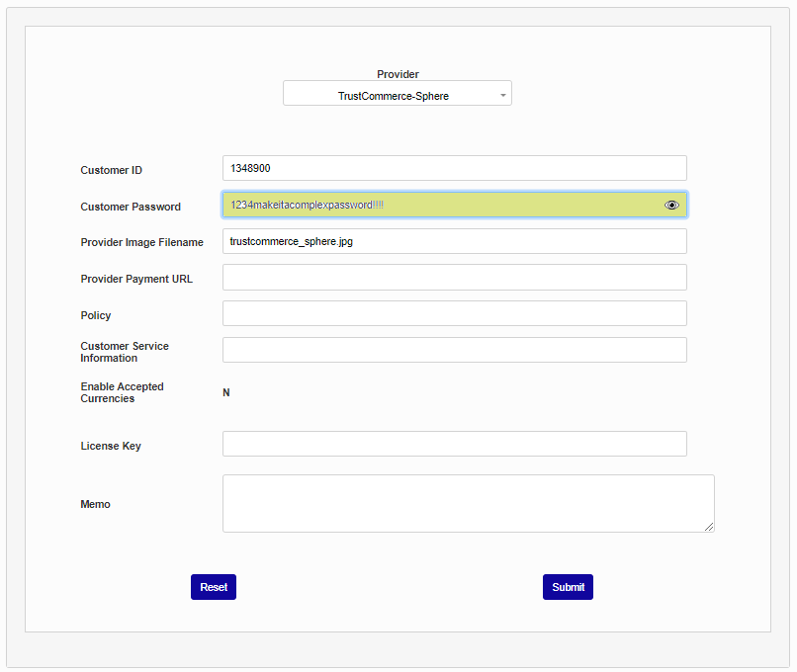Click the License Key label
Viewport: 797px width, 672px height.
coord(111,446)
